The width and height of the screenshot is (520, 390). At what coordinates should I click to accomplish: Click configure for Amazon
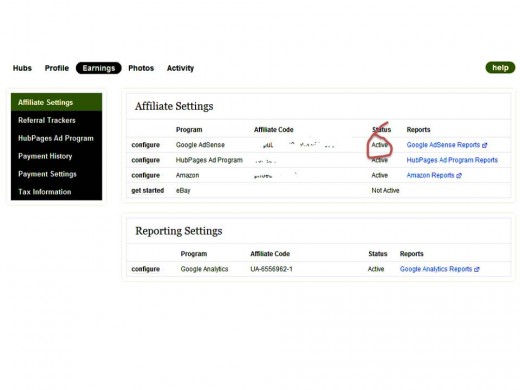[146, 175]
